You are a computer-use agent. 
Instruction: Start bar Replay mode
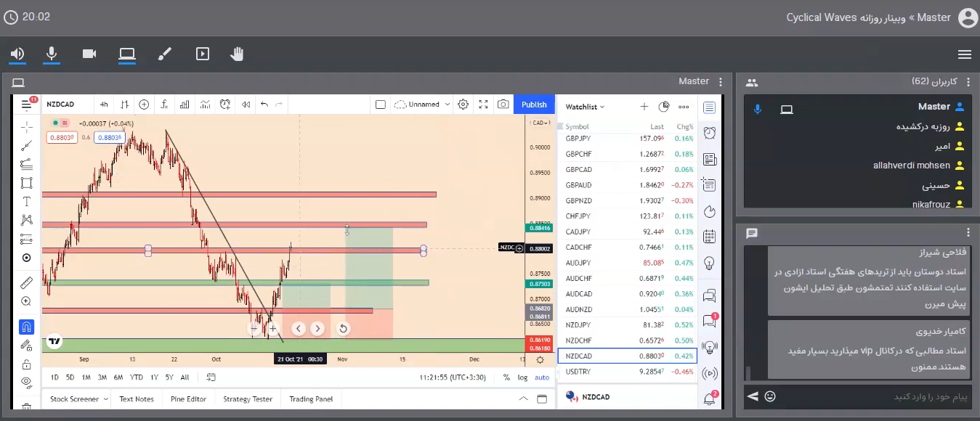click(x=246, y=105)
